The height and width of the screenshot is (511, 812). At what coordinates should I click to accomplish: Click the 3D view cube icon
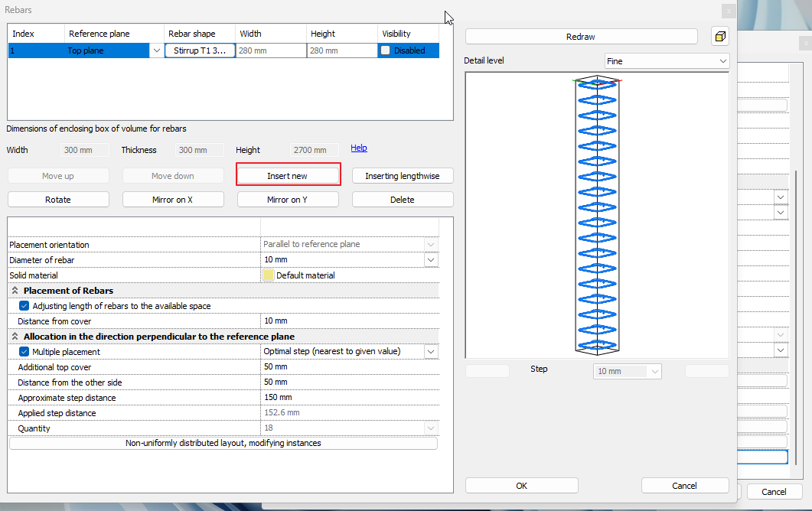(719, 37)
